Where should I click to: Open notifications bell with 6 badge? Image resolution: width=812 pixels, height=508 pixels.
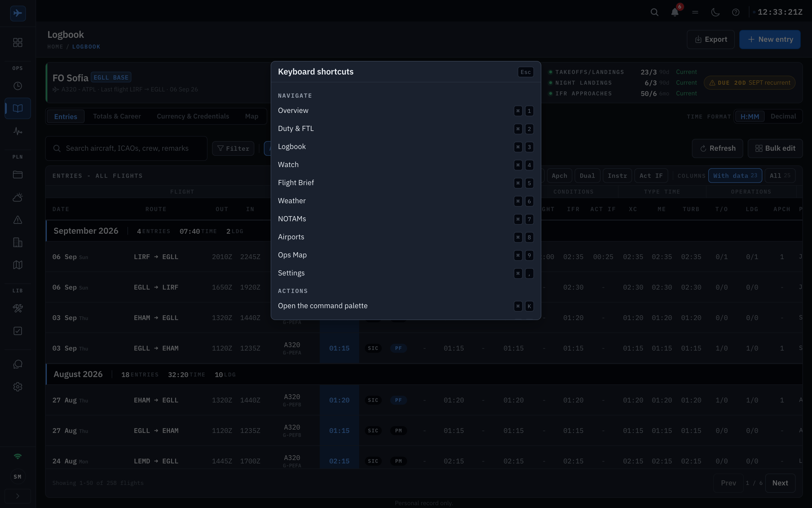(675, 12)
